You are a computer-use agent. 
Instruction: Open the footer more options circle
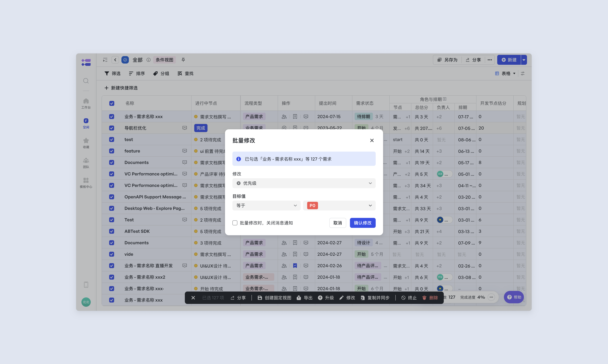491,297
